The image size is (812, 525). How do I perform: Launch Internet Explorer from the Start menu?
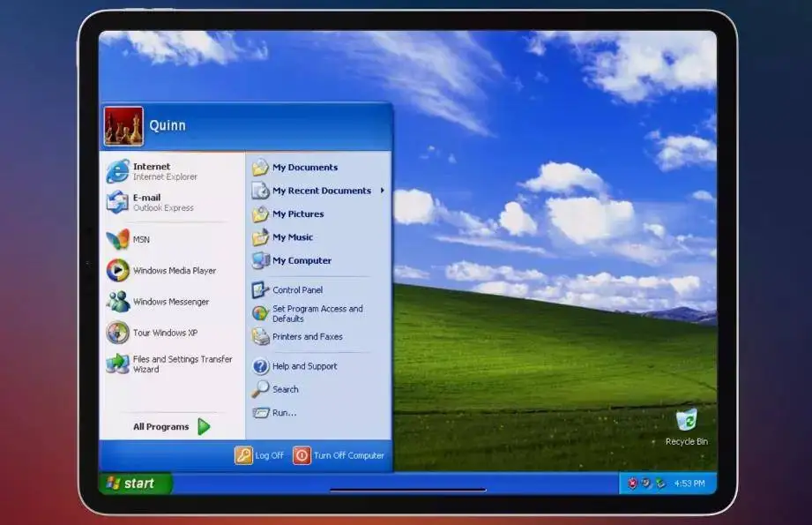point(151,170)
